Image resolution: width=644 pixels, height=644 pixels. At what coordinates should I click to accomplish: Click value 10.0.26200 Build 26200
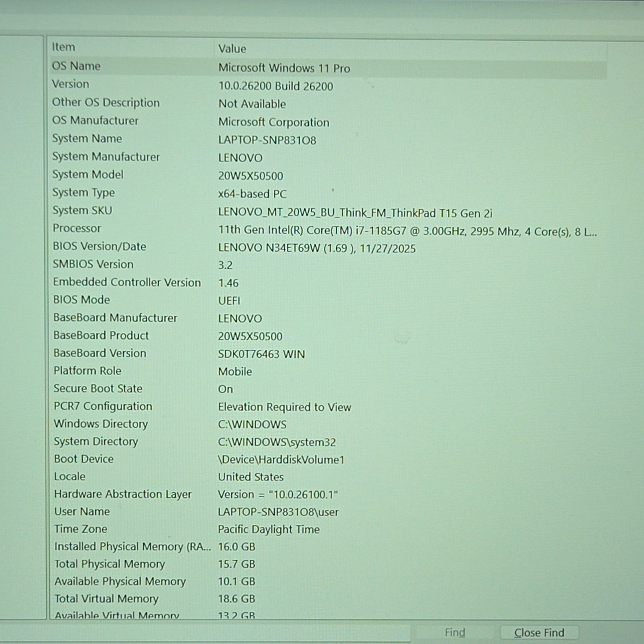coord(276,86)
